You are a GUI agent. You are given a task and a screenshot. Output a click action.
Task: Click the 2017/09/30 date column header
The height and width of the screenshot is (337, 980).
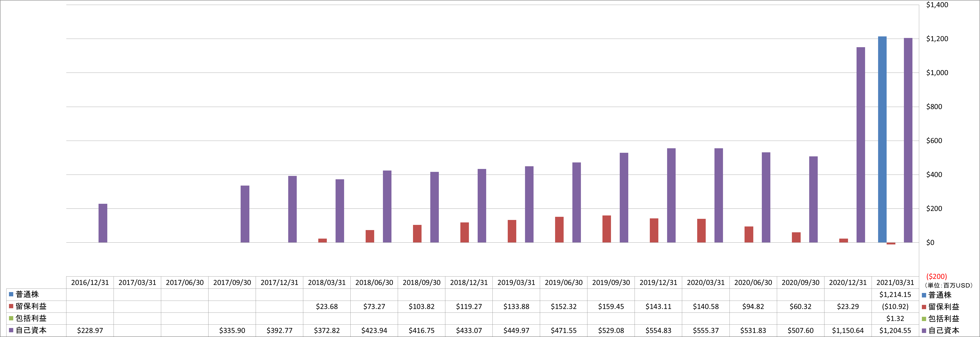click(x=232, y=283)
